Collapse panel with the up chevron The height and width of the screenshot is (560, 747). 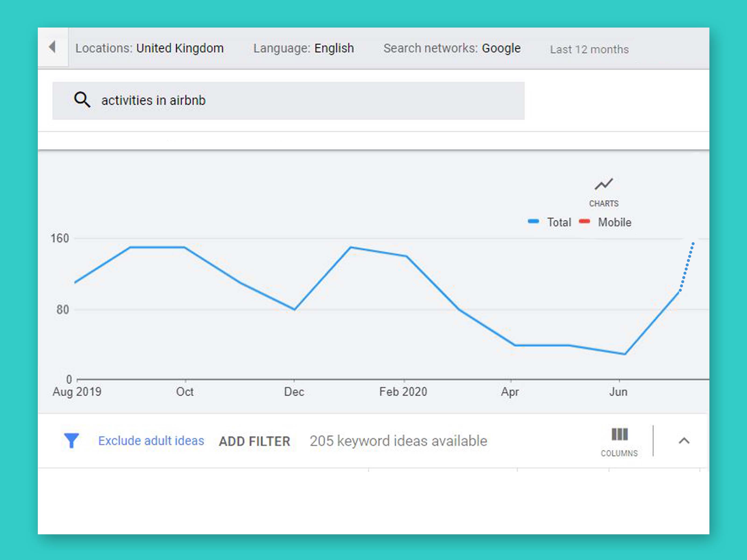click(x=684, y=441)
